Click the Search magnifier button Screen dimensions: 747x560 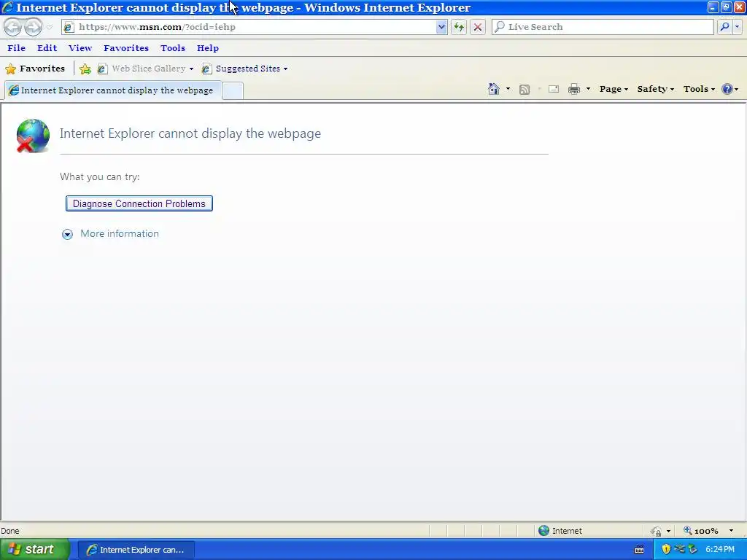coord(724,27)
